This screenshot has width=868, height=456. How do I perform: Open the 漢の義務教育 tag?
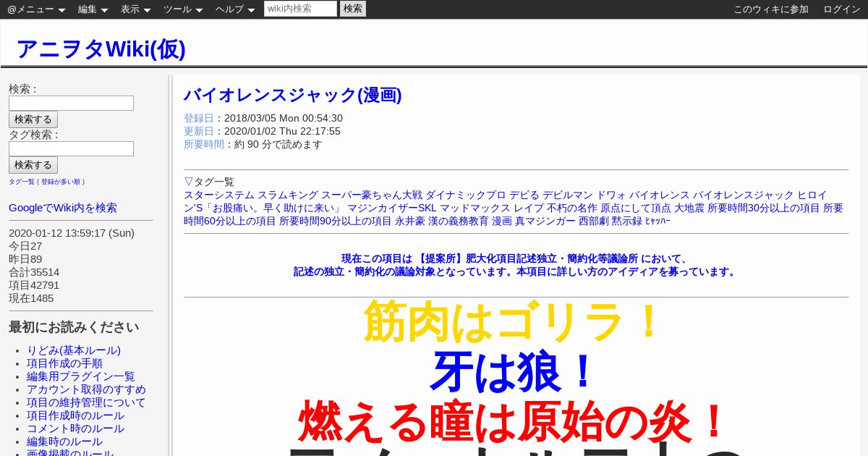[459, 221]
